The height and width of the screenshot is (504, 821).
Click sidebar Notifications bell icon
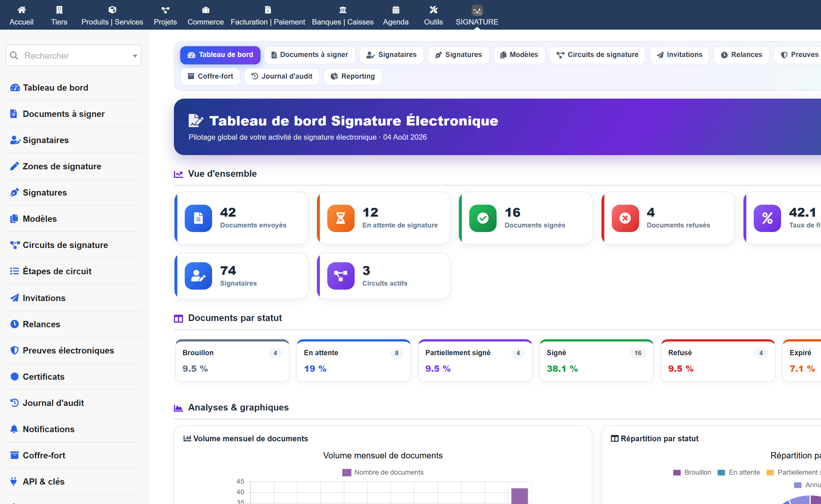tap(14, 429)
